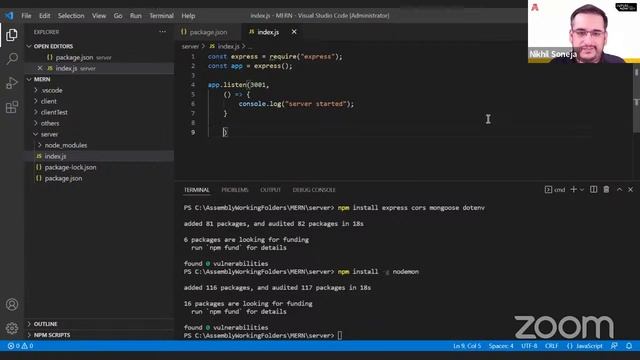
Task: Click the server breadcrumb segment
Action: tap(190, 46)
